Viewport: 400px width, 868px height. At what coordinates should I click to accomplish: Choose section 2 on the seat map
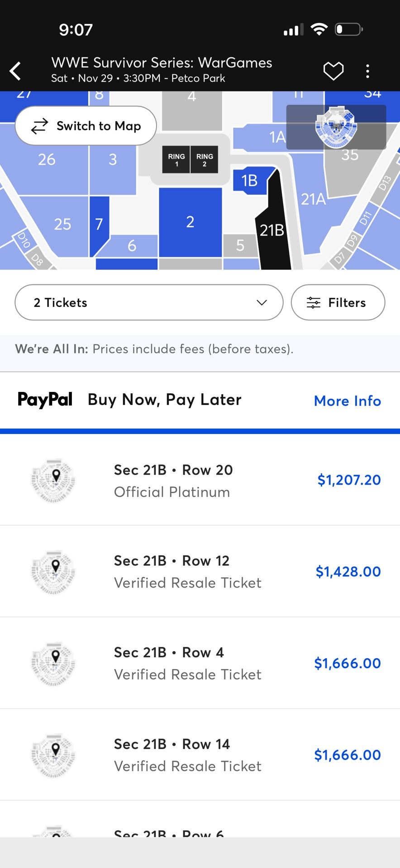(190, 222)
